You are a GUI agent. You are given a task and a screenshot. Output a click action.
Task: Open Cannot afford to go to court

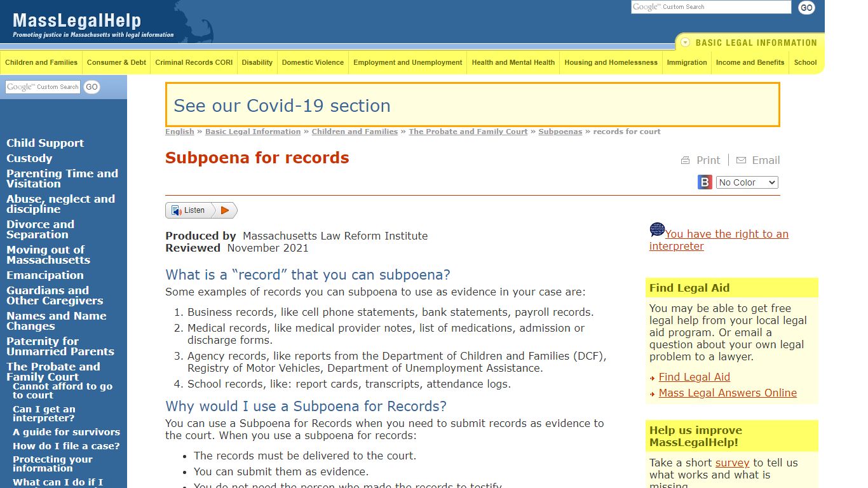62,391
